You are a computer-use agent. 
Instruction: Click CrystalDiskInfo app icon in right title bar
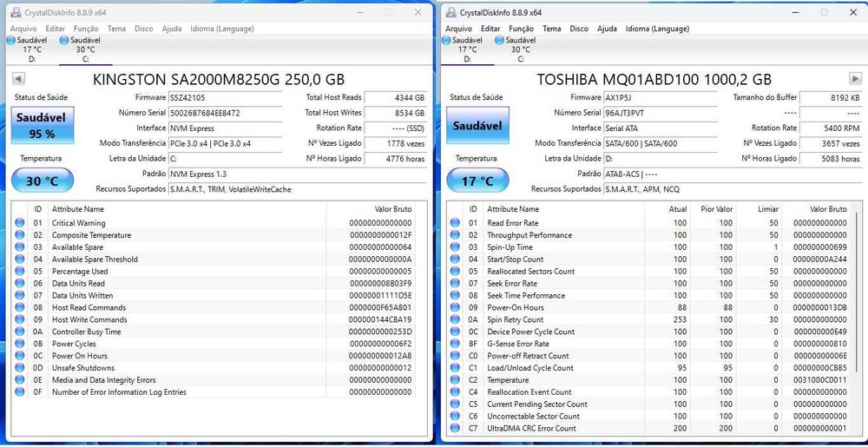click(x=451, y=12)
